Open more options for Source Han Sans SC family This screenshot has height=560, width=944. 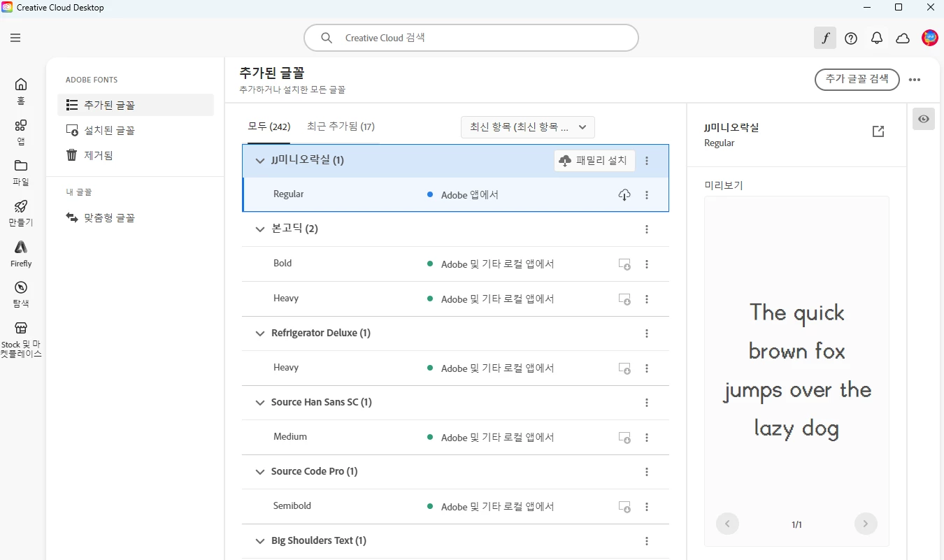pyautogui.click(x=647, y=403)
